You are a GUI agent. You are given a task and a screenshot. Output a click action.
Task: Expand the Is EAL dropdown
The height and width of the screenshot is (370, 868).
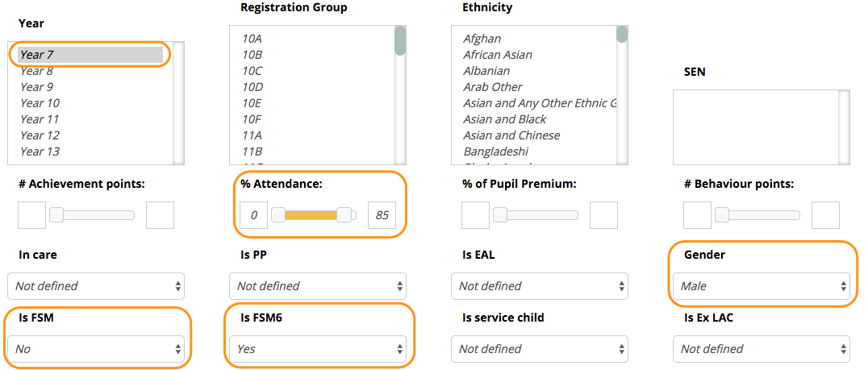coord(540,286)
